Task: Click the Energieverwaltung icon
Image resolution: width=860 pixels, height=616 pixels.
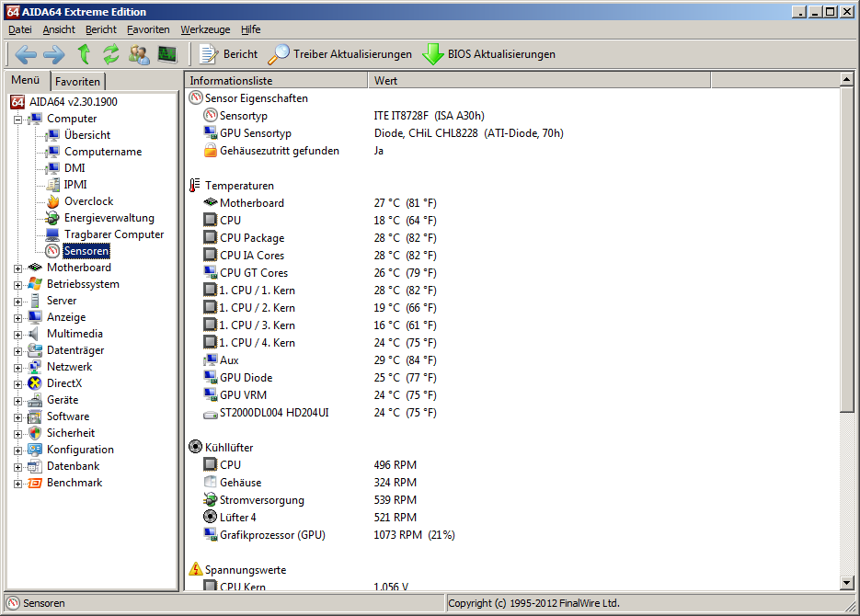Action: point(52,218)
